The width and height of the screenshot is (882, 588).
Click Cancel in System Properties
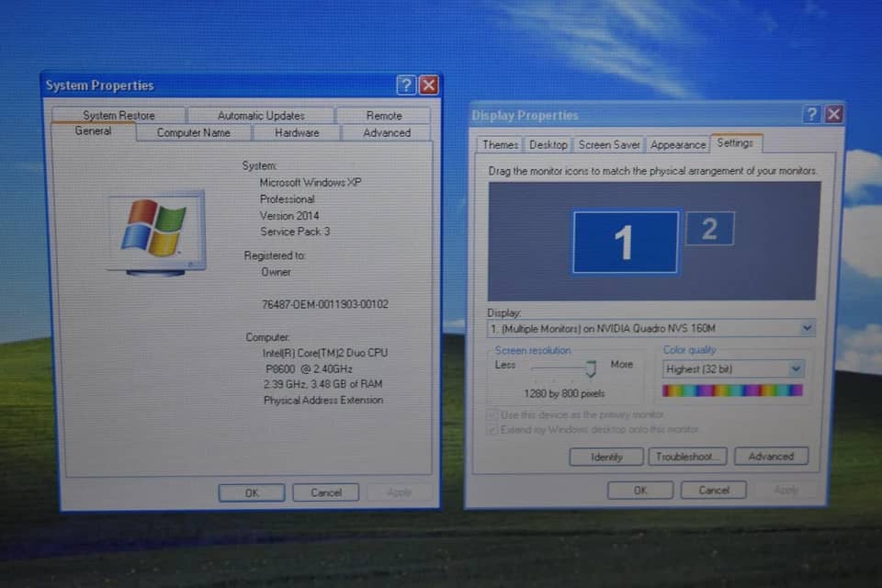click(325, 492)
